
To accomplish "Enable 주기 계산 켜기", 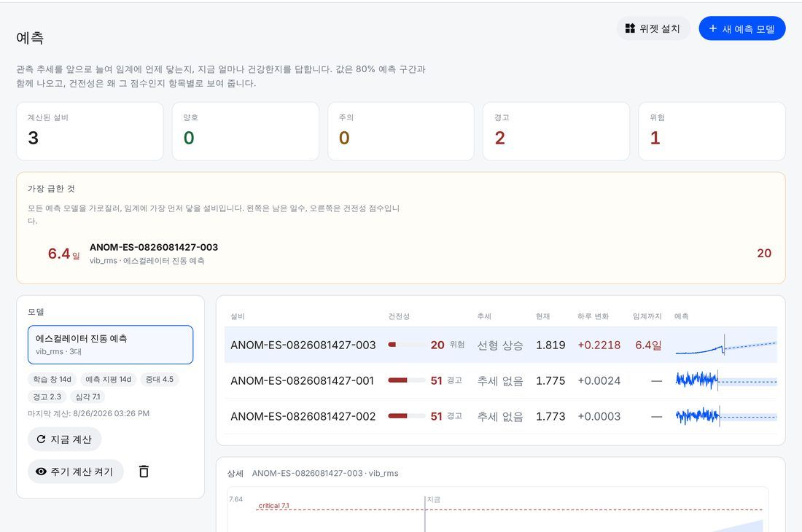I will coord(76,472).
